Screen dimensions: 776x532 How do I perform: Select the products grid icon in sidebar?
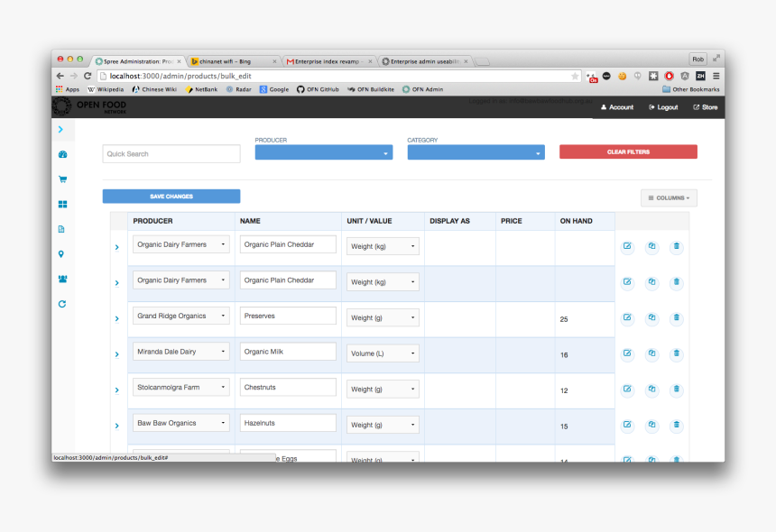(62, 204)
